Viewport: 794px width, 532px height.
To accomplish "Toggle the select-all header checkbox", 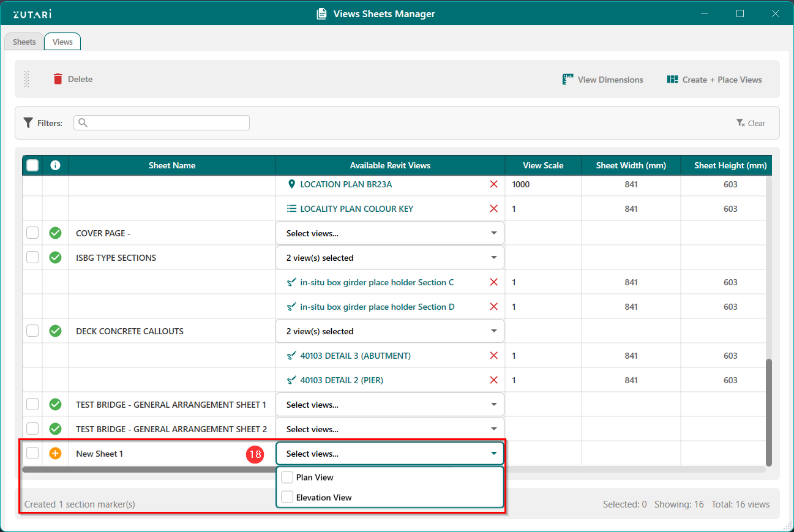I will [x=32, y=165].
